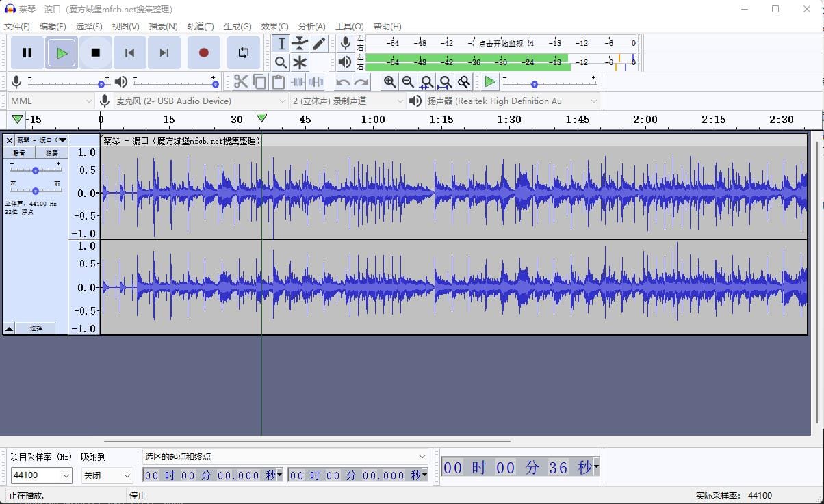Expand the 选区的起点和终点 dropdown
824x504 pixels.
click(285, 456)
